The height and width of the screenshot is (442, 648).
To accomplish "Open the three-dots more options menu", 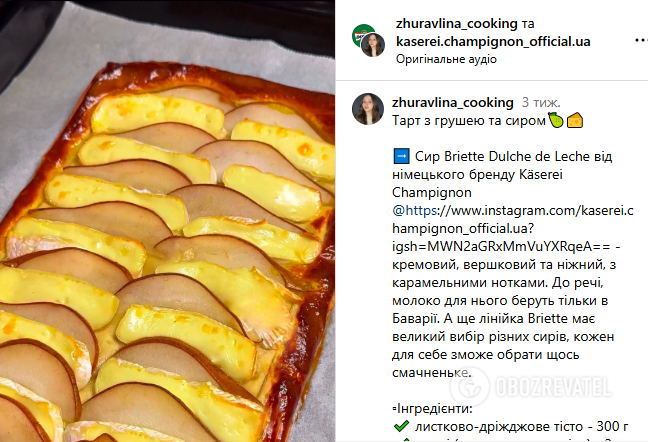I will tap(641, 40).
